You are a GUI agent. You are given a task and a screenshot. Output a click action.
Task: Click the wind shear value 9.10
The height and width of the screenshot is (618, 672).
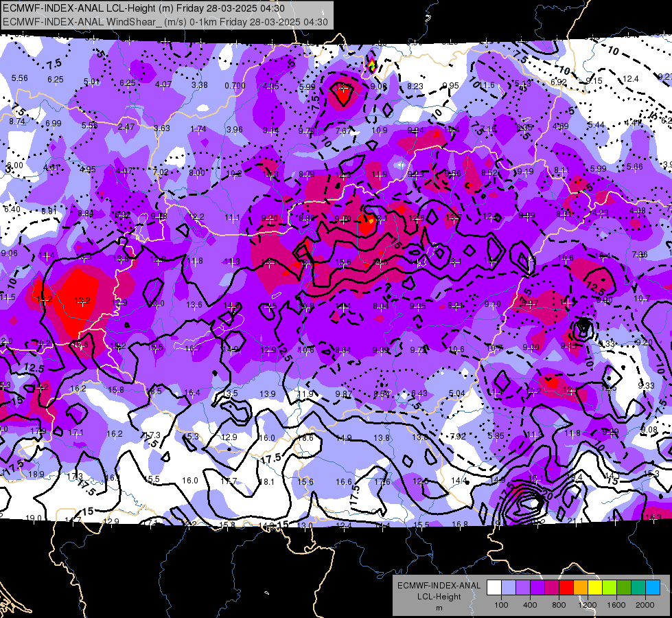[492, 304]
